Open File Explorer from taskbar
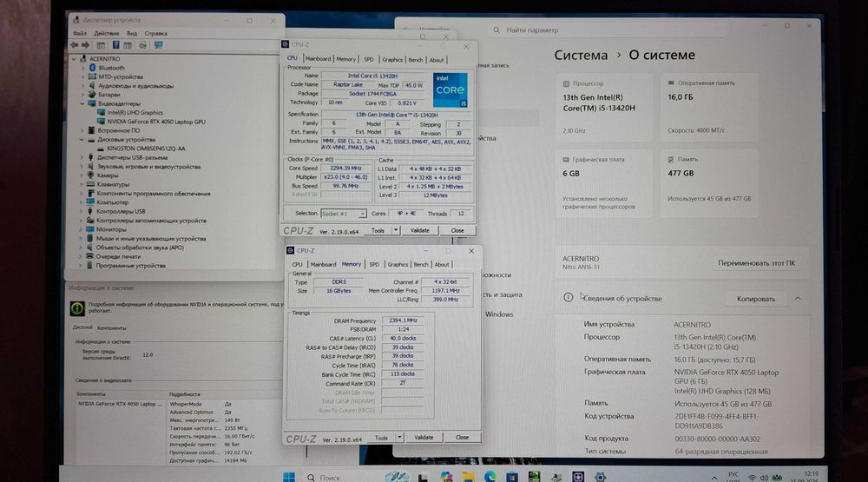 (469, 477)
